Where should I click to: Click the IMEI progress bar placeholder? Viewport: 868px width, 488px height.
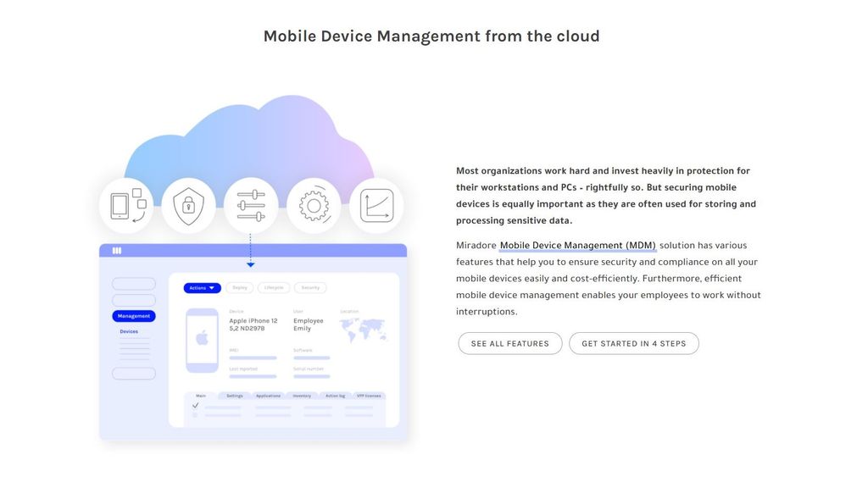click(252, 358)
